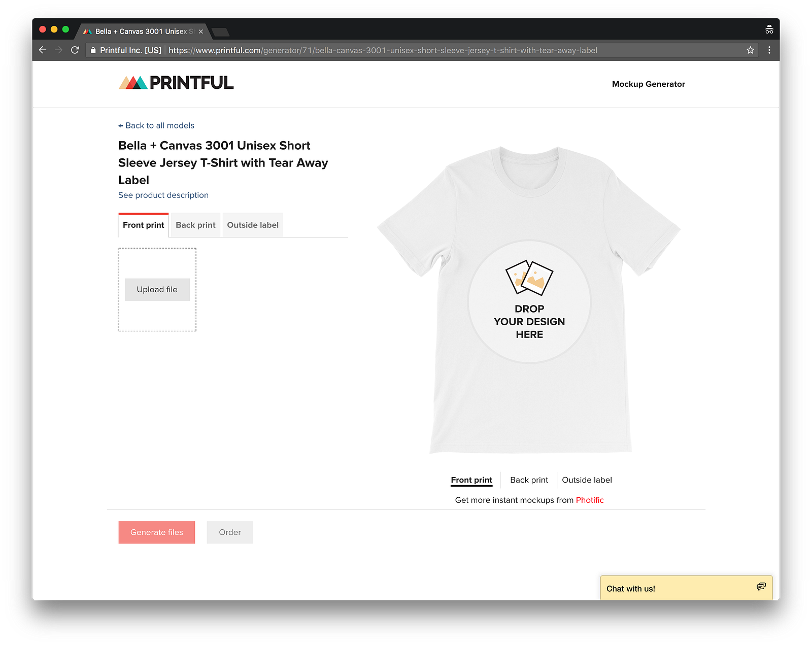Show Back print view under the mockup

pos(529,480)
